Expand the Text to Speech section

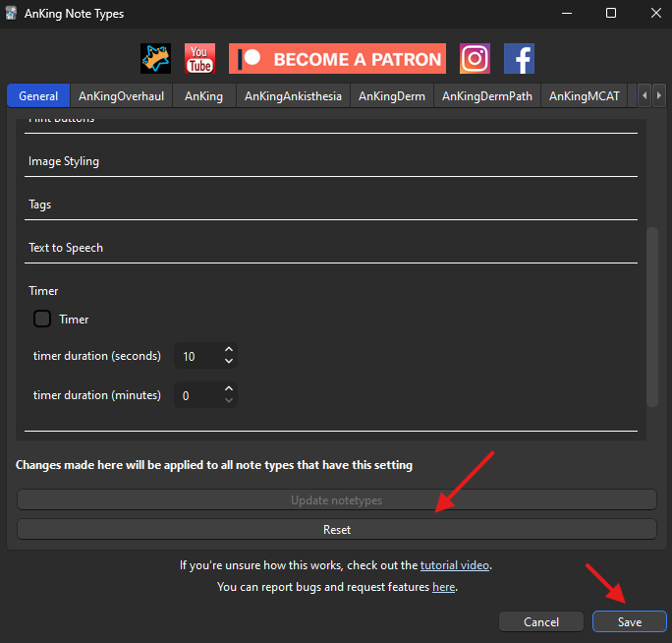point(66,248)
